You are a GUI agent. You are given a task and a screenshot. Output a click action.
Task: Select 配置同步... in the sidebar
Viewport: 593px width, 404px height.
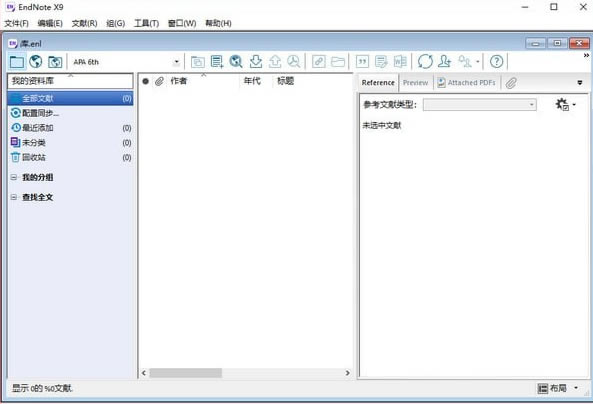[70, 113]
